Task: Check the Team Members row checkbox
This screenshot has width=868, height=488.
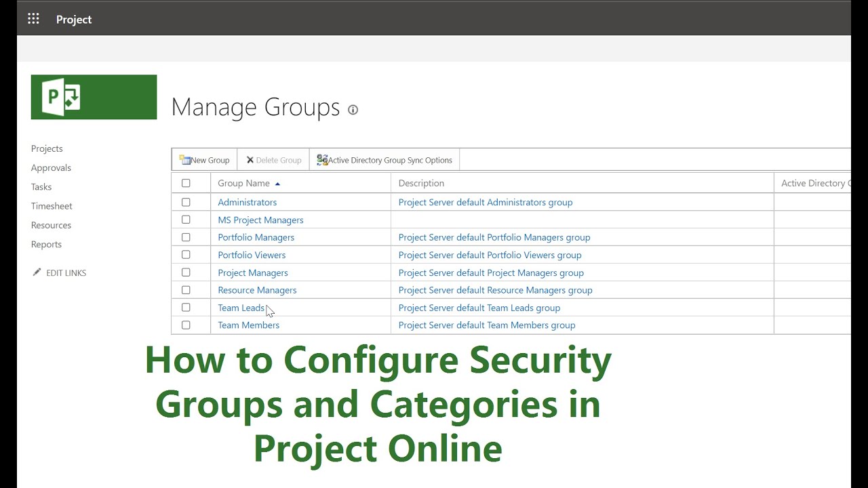Action: pyautogui.click(x=186, y=325)
